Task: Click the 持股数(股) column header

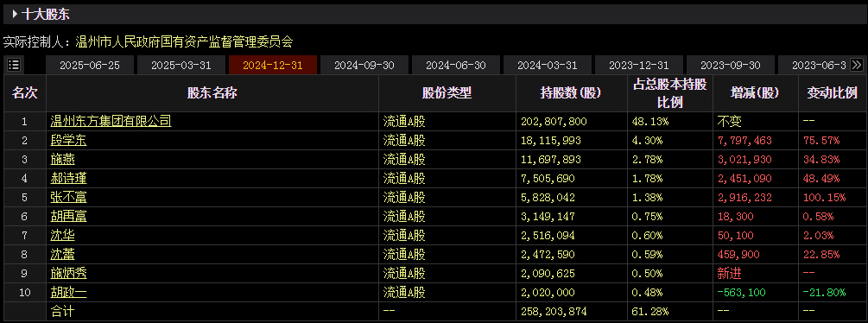Action: 571,93
